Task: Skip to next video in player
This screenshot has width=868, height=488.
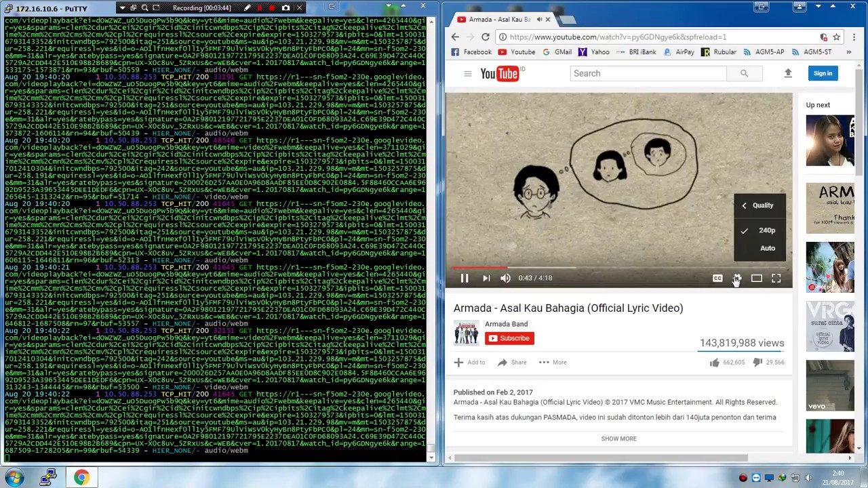Action: 486,278
